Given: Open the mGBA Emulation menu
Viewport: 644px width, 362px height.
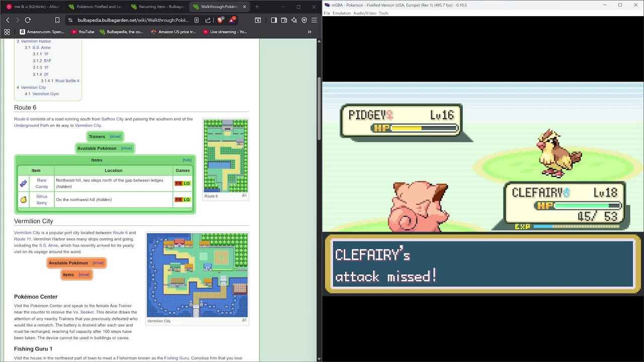Looking at the screenshot, I should coord(342,13).
